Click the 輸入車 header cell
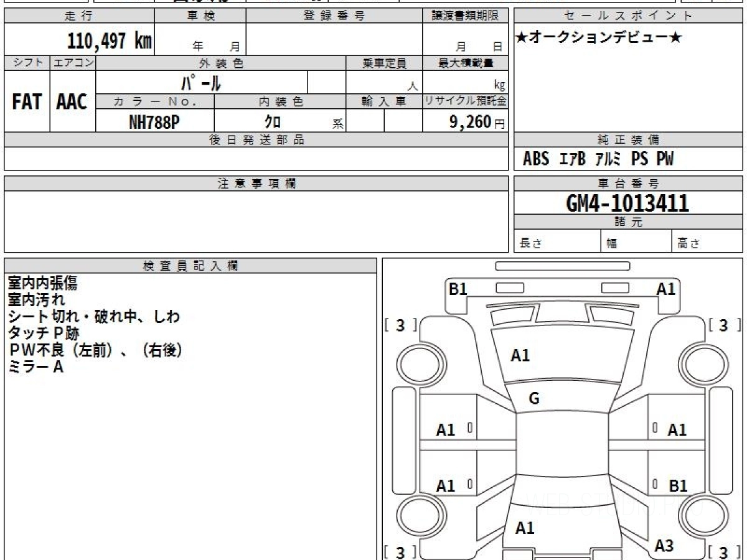This screenshot has width=747, height=560. 384,101
